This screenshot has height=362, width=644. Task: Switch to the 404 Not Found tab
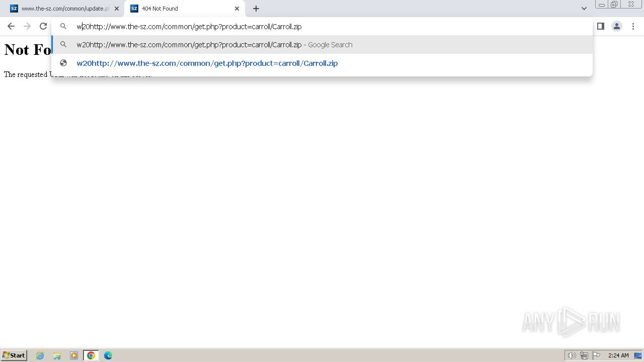tap(184, 9)
